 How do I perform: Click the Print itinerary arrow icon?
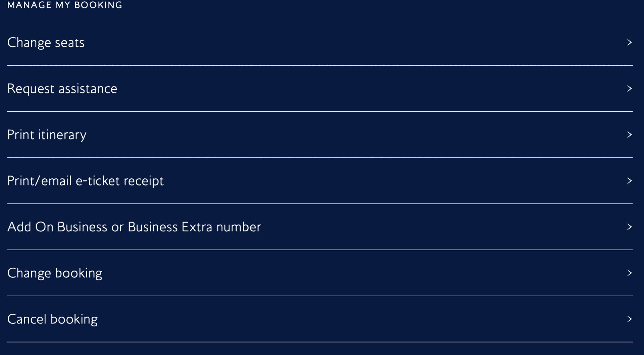pos(629,135)
